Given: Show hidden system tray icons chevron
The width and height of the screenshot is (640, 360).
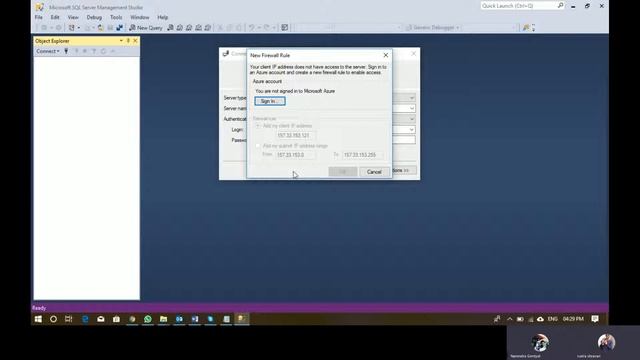Looking at the screenshot, I should point(509,319).
